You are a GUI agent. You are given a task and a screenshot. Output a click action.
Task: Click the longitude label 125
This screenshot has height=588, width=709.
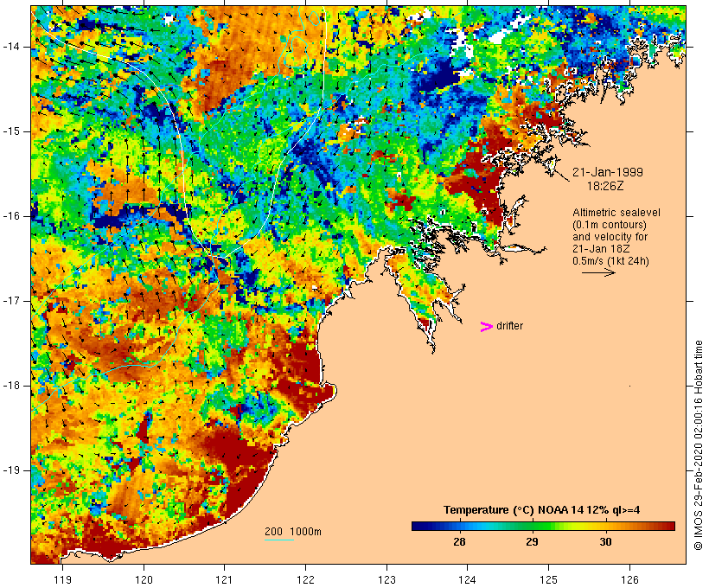pos(548,579)
